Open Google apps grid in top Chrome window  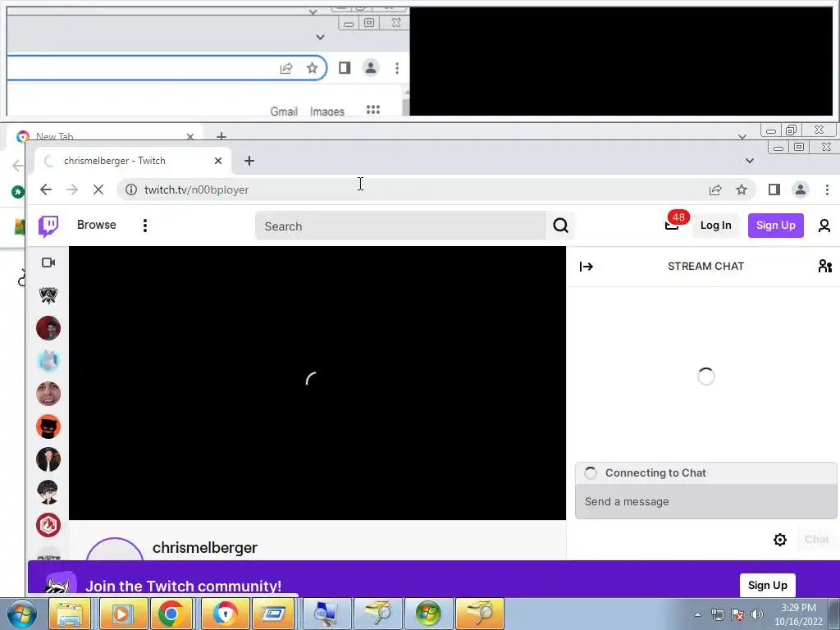(x=373, y=109)
